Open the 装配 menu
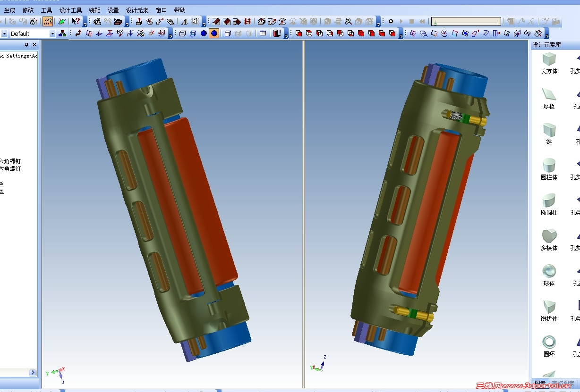 94,10
